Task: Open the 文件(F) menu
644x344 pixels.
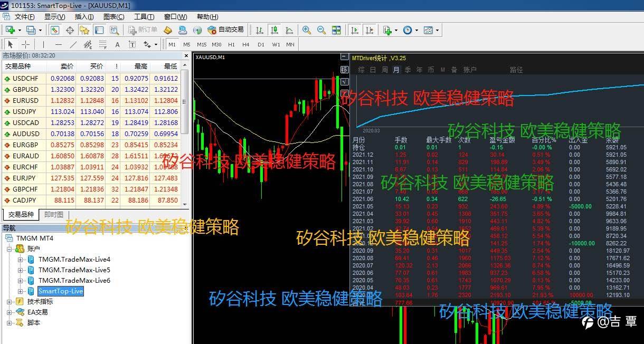Action: point(24,17)
